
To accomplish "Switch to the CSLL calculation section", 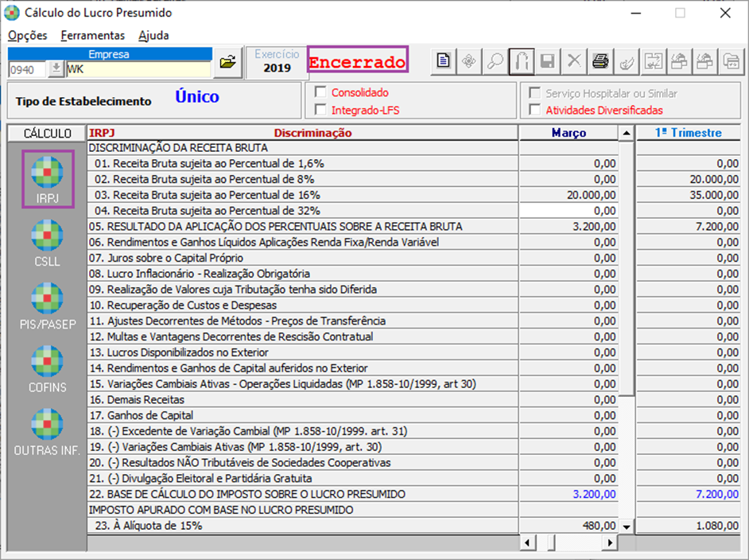I will click(x=47, y=243).
